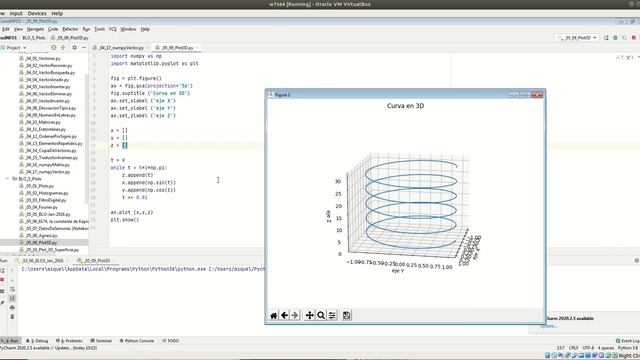Open the Problems tool window
This screenshot has height=360, width=640.
[69, 340]
